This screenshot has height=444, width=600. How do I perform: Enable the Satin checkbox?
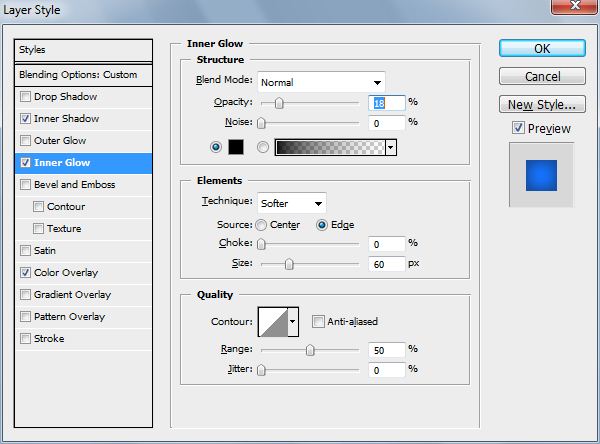click(25, 251)
